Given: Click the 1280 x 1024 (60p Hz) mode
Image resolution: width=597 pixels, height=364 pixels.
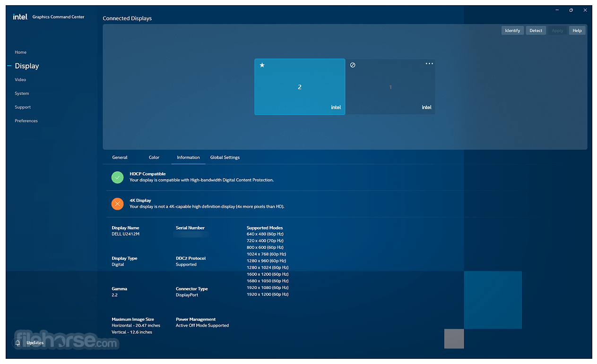Looking at the screenshot, I should (x=268, y=268).
